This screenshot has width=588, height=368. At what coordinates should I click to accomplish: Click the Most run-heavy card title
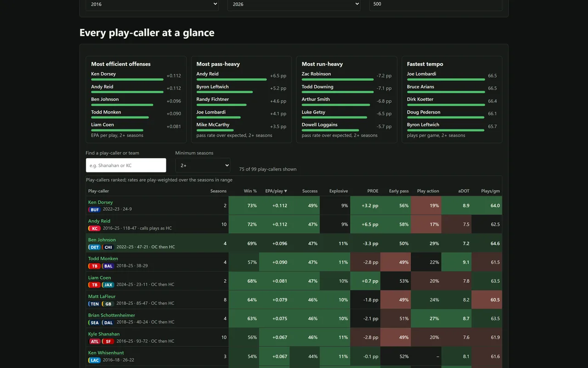click(322, 64)
